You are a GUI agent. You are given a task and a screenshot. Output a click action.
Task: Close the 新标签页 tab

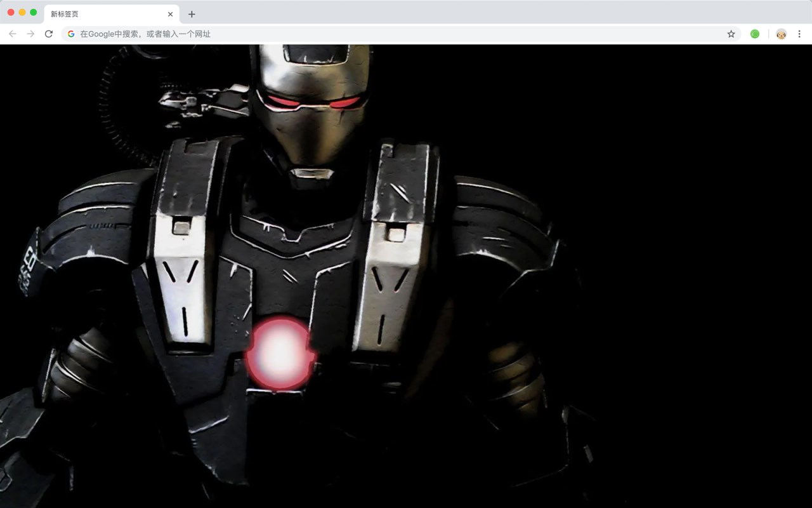[170, 14]
